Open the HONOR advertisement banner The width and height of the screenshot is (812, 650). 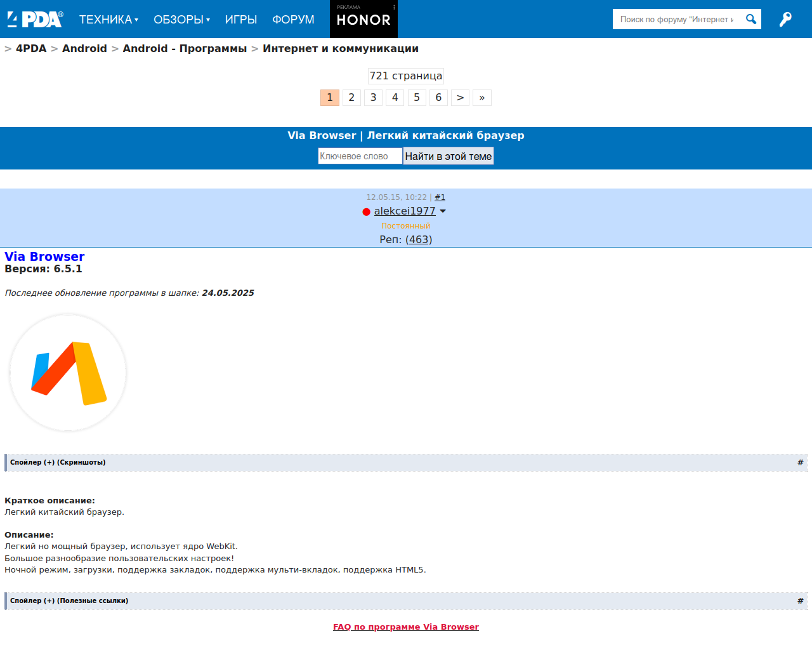click(363, 19)
